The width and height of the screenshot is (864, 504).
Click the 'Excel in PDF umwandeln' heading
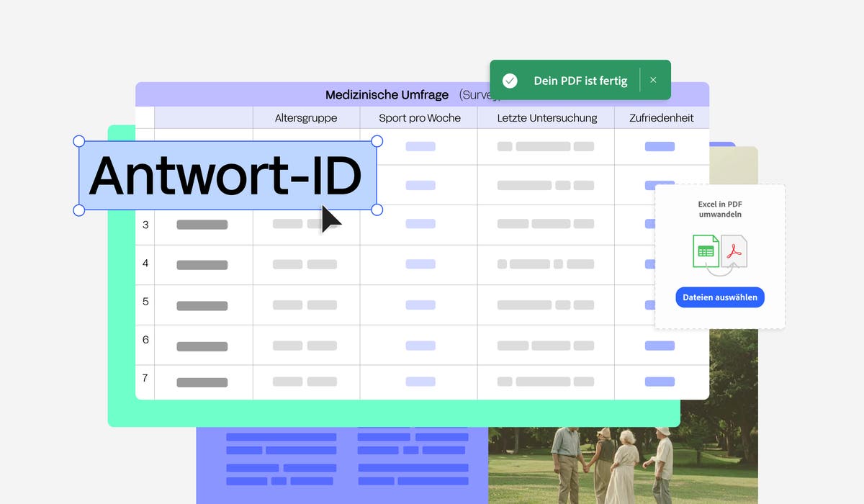pyautogui.click(x=720, y=210)
